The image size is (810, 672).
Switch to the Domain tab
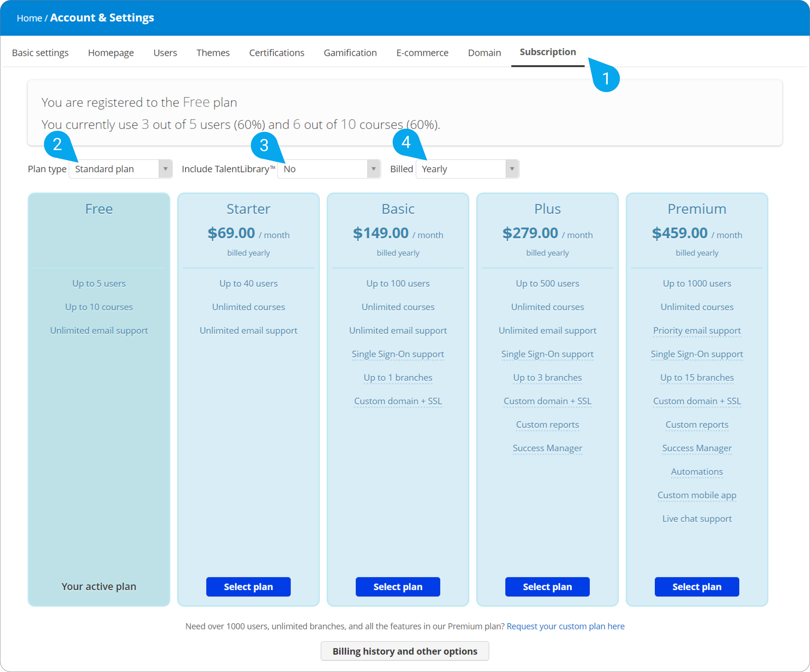tap(485, 52)
